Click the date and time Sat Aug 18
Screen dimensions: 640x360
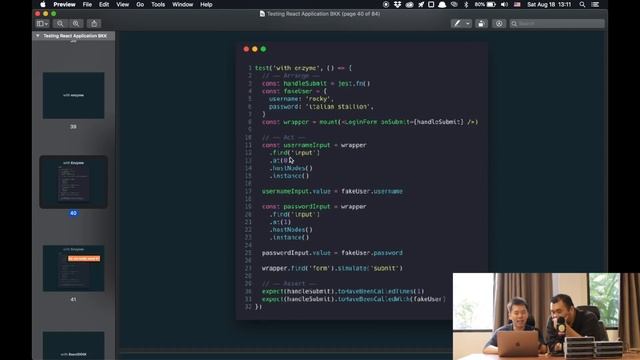[549, 4]
